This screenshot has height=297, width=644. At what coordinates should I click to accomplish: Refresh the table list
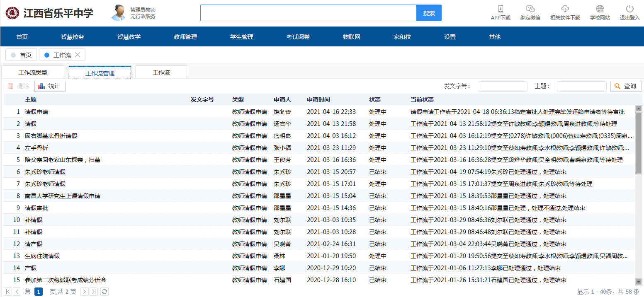(104, 292)
